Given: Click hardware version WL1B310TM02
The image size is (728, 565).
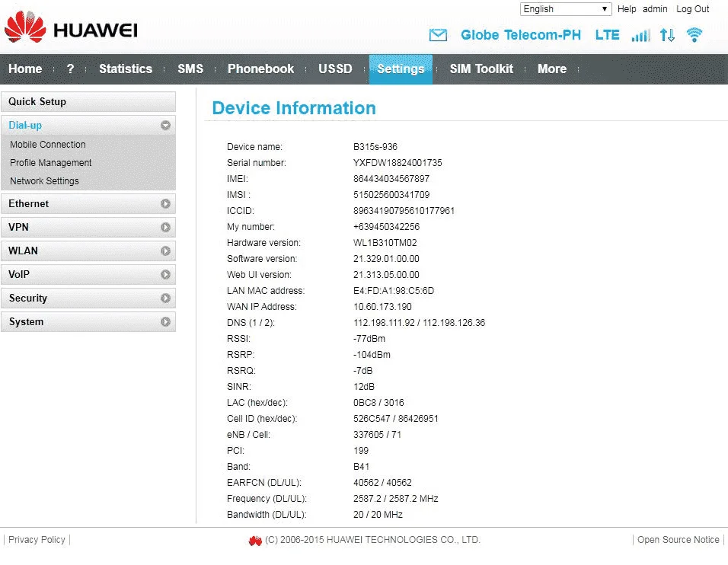Looking at the screenshot, I should (x=385, y=243).
